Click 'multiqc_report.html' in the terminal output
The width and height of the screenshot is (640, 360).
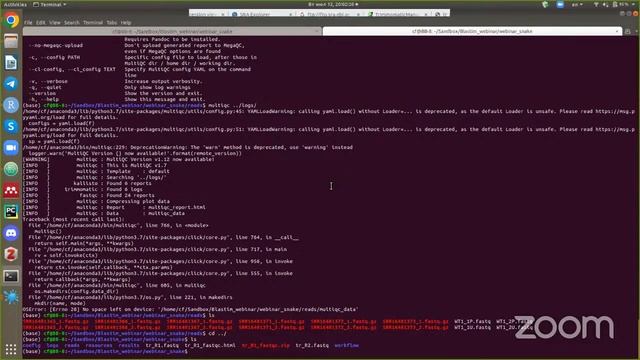click(x=177, y=207)
